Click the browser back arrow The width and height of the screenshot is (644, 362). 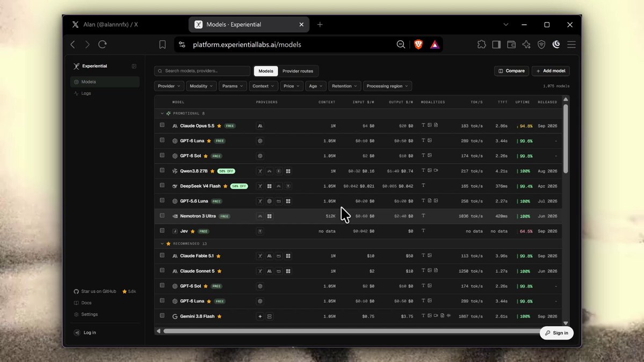point(73,45)
